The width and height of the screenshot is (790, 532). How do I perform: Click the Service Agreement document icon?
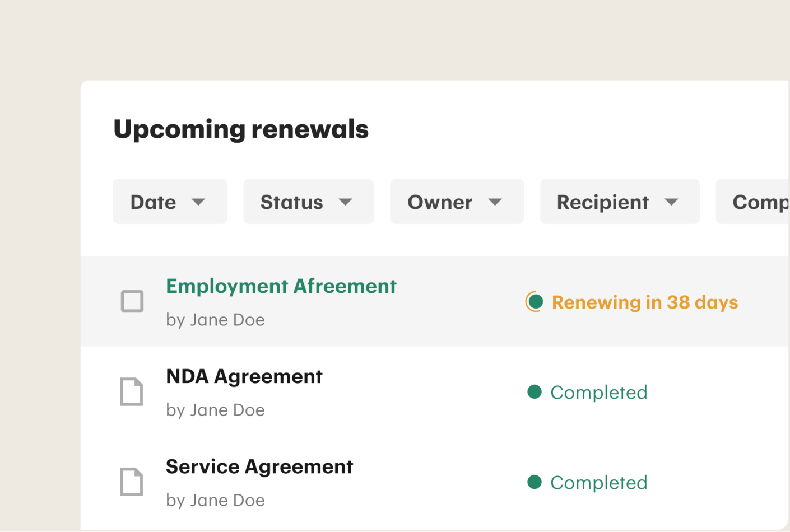[132, 482]
